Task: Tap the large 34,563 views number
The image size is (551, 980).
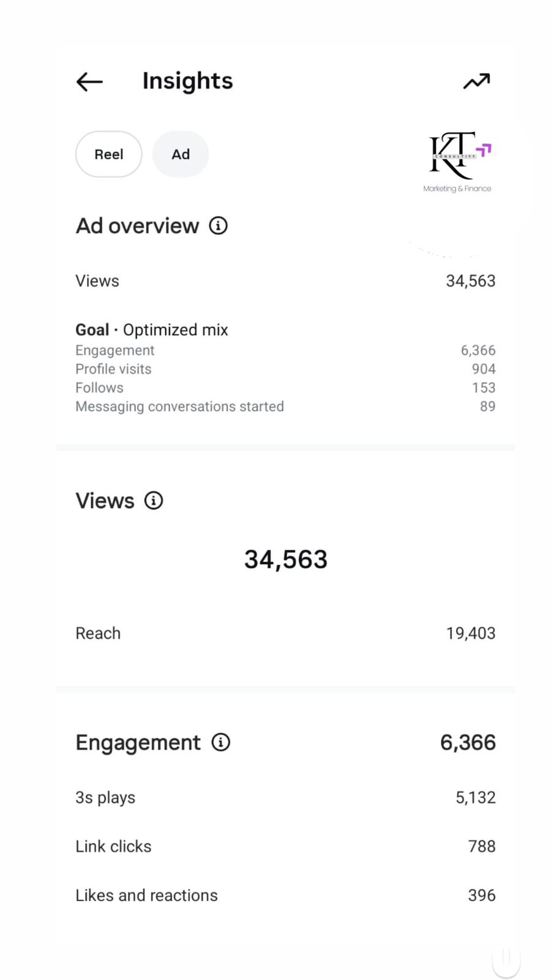Action: (x=285, y=559)
